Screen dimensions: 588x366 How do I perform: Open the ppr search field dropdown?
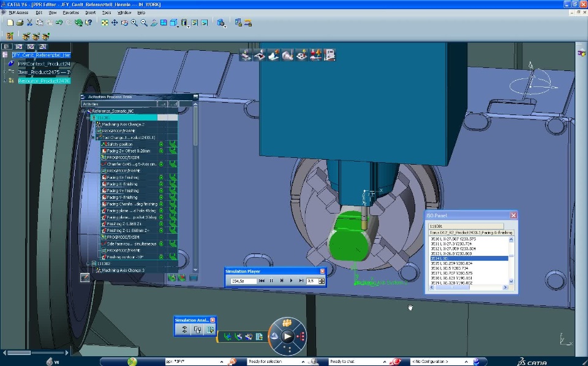point(221,362)
